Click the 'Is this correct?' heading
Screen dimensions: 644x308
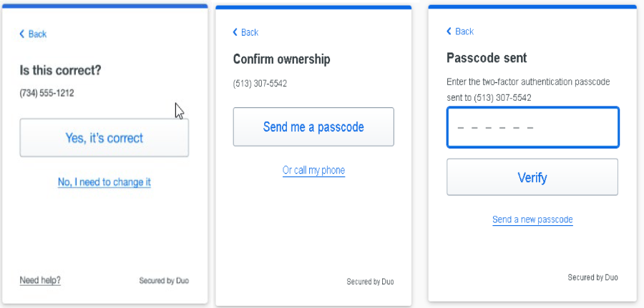click(60, 70)
